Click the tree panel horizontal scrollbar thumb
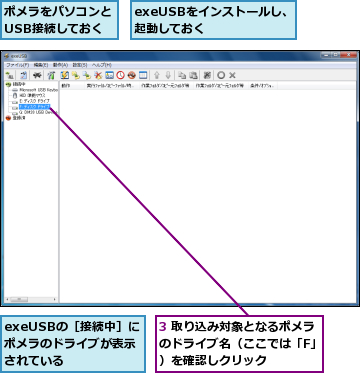The height and width of the screenshot is (373, 360). coord(19,299)
